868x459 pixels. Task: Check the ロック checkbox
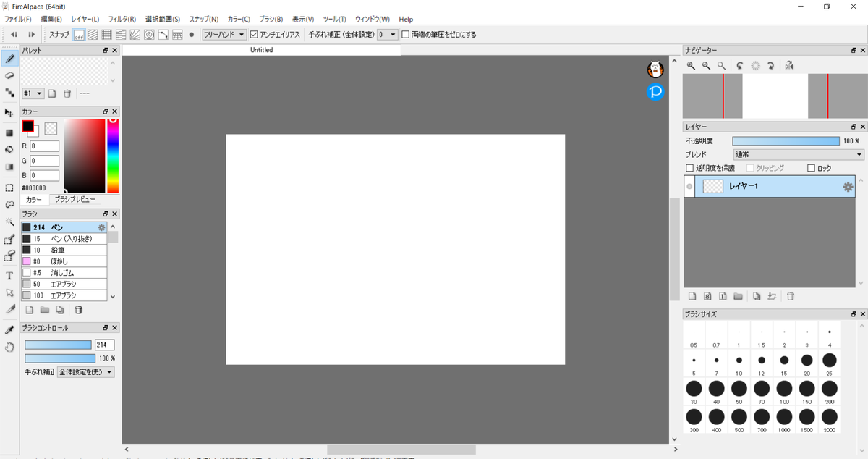(811, 168)
